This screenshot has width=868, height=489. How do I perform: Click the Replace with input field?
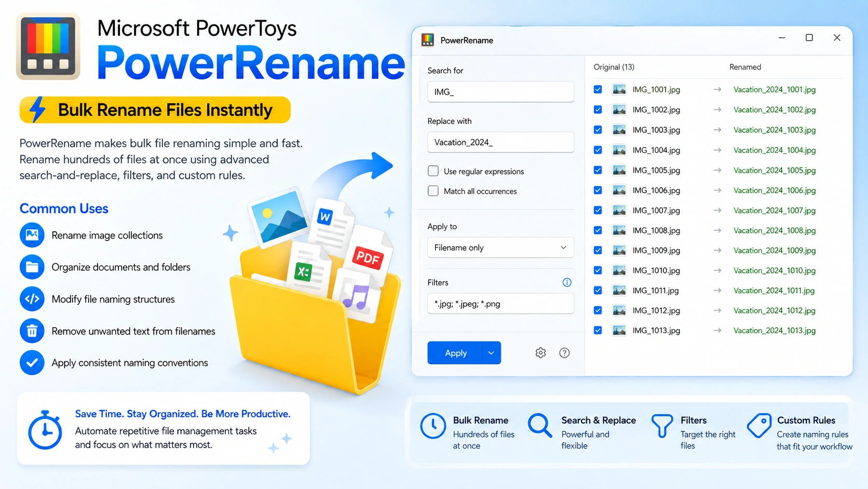coord(500,142)
